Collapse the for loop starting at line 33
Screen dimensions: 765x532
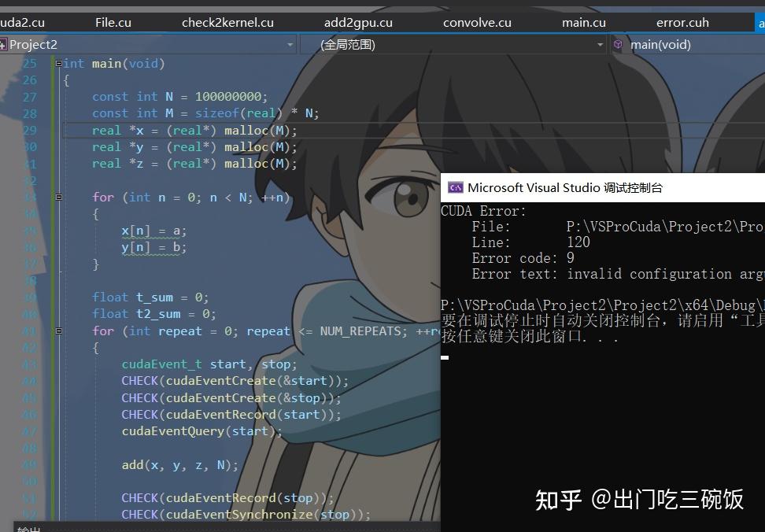click(x=58, y=197)
